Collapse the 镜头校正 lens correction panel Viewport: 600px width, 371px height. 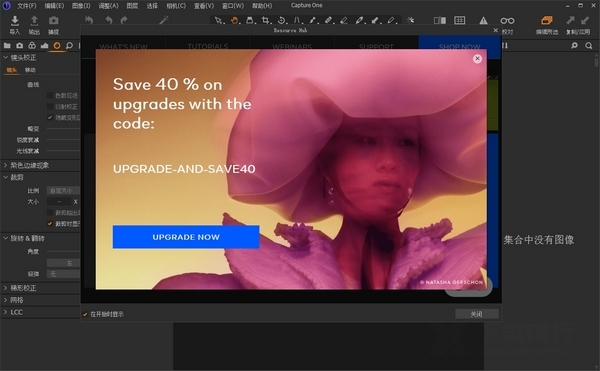coord(6,57)
